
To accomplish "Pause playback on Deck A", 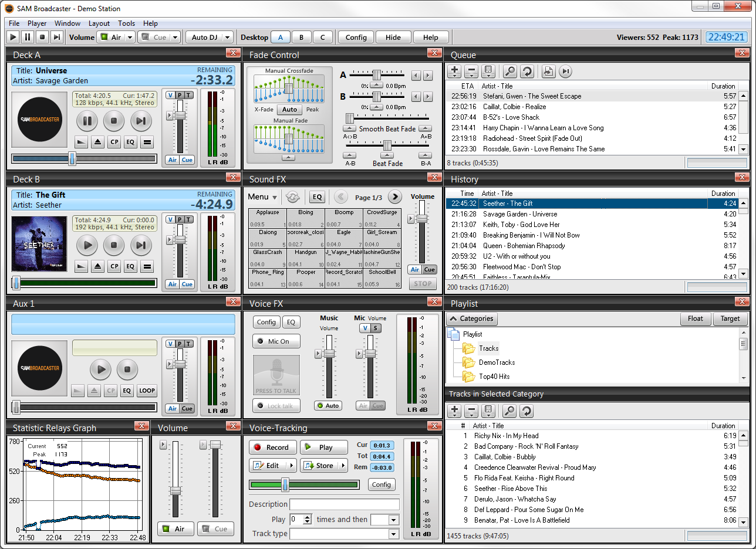I will tap(87, 121).
